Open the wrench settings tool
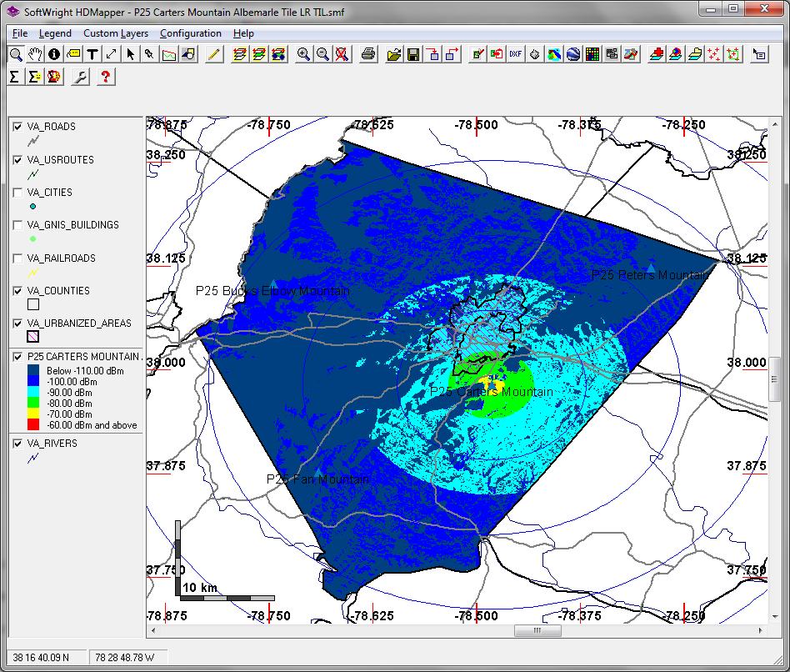790x672 pixels. click(x=80, y=77)
